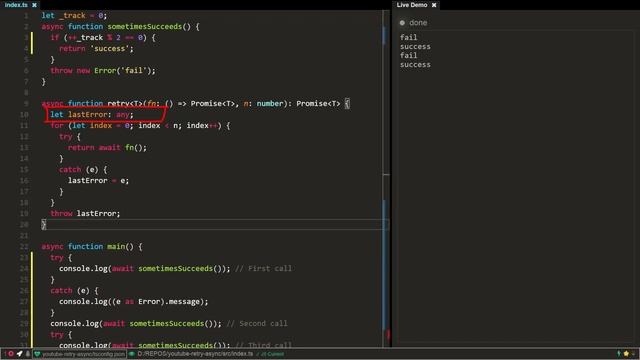Image resolution: width=640 pixels, height=360 pixels.
Task: Click the grey bell-shaped icon in status bar
Action: (28, 354)
